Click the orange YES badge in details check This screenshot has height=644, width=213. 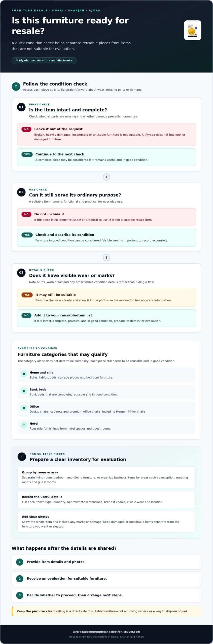pyautogui.click(x=27, y=295)
